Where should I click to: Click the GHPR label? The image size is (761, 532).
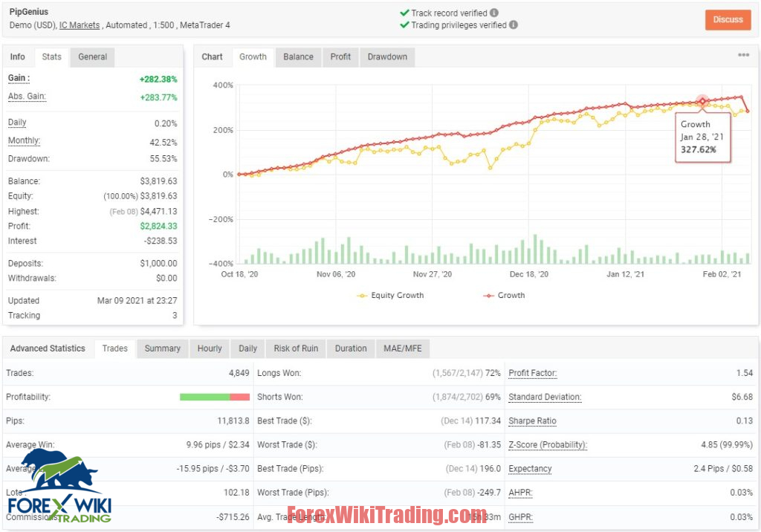(520, 517)
